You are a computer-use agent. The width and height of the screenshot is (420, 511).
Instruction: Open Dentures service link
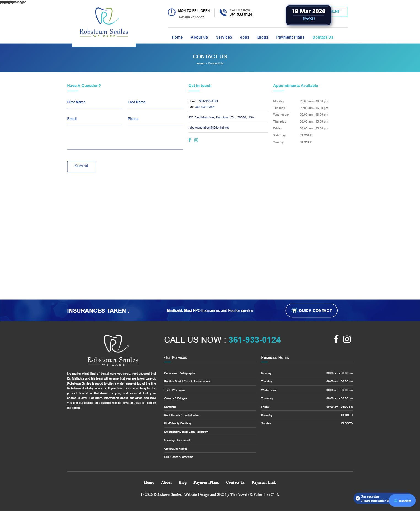[x=170, y=407]
